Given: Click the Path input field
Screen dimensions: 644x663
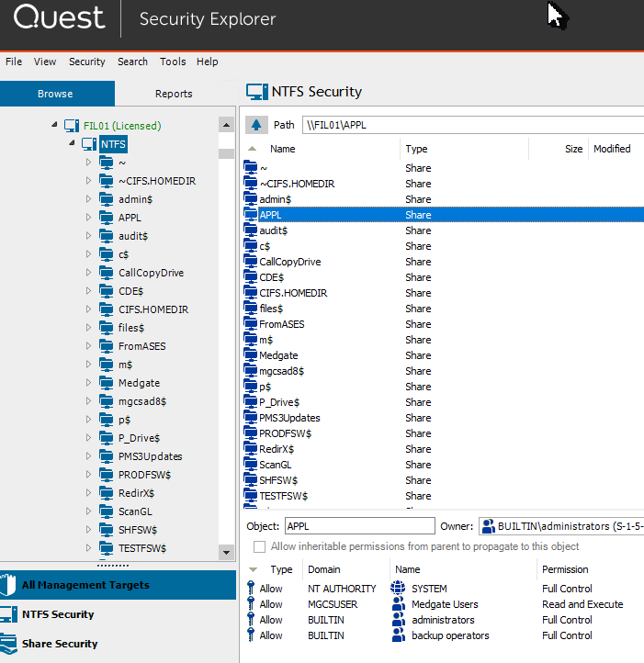Looking at the screenshot, I should point(473,125).
